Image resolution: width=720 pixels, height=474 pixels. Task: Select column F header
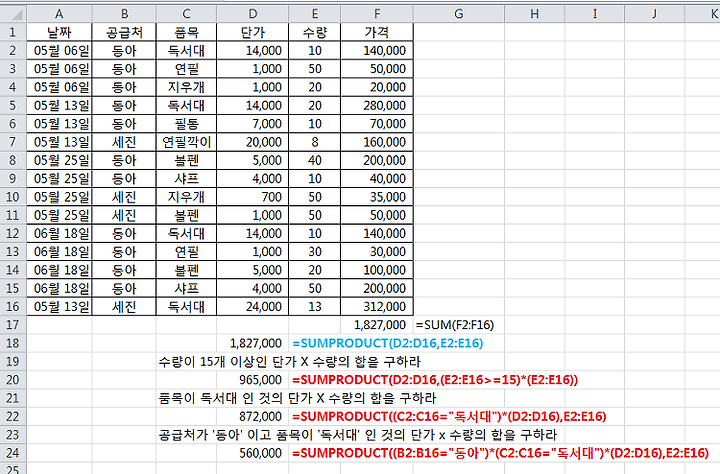(377, 14)
